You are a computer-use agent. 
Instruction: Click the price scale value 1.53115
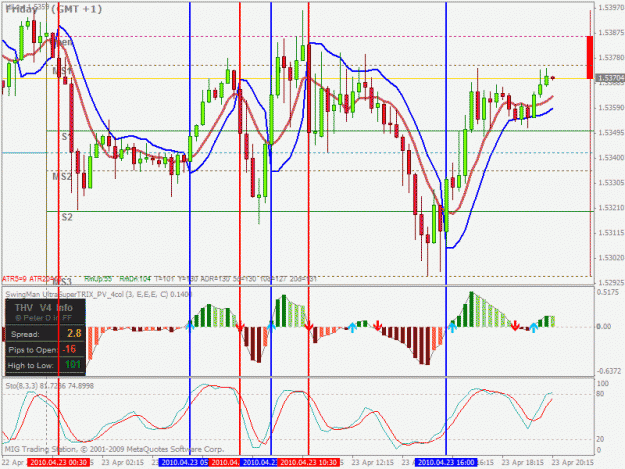(x=610, y=233)
